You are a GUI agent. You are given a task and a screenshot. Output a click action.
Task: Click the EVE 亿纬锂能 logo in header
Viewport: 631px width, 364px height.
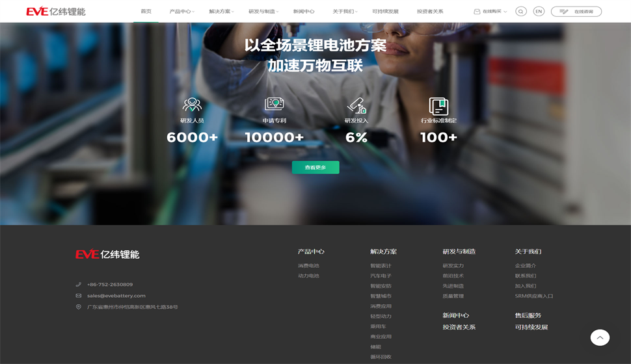click(56, 12)
